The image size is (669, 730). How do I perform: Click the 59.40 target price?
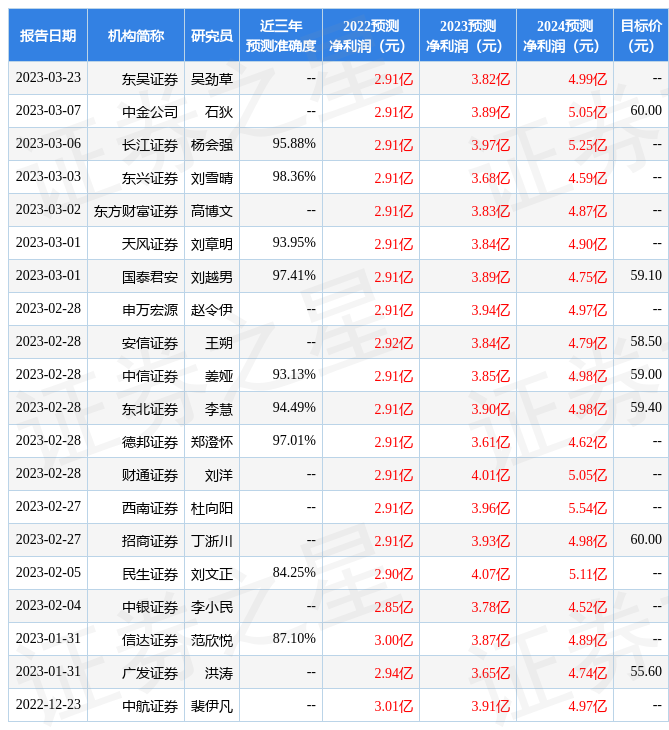coord(646,407)
